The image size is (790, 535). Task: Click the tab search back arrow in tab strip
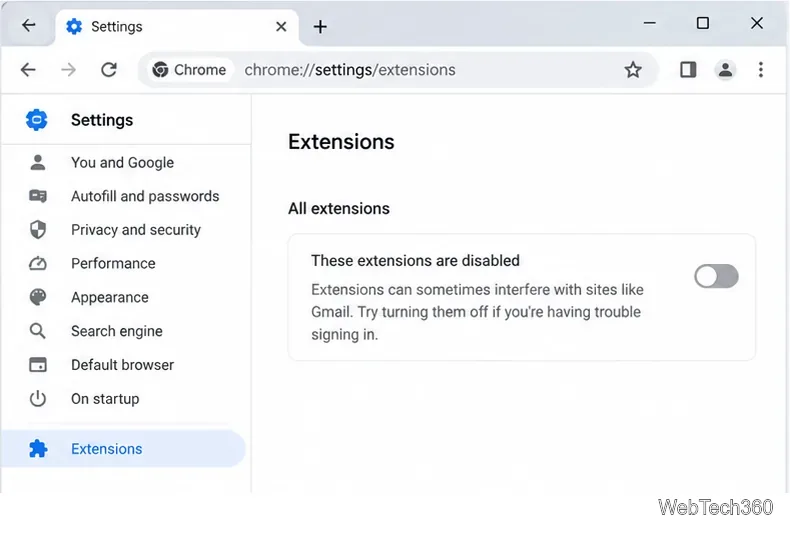point(29,25)
